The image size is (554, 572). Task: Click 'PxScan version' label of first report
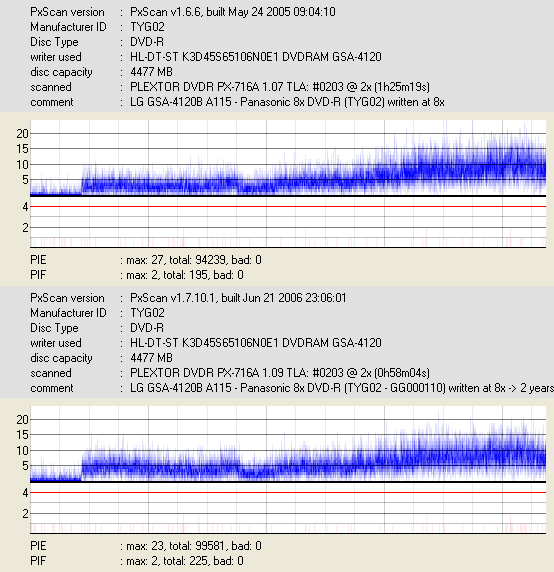[x=67, y=12]
